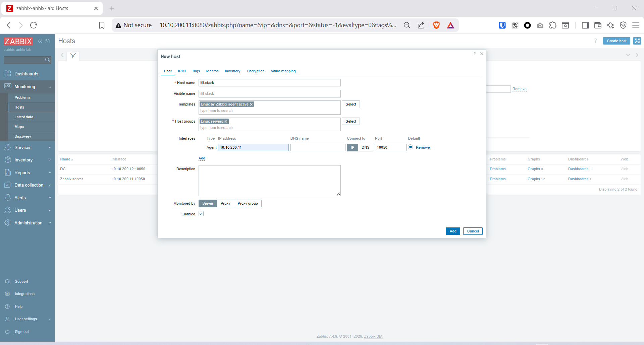Remove the Linux servers host group tag
The width and height of the screenshot is (644, 345).
226,122
